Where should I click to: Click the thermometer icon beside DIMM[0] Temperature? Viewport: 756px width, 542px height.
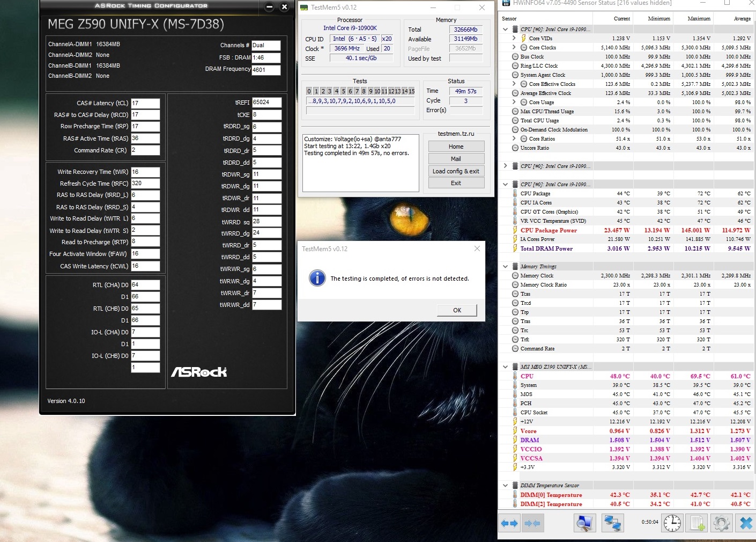515,495
